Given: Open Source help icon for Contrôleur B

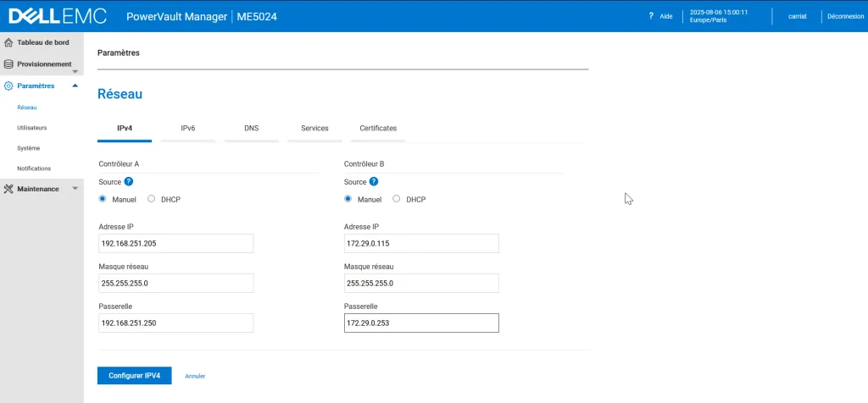Looking at the screenshot, I should [374, 181].
